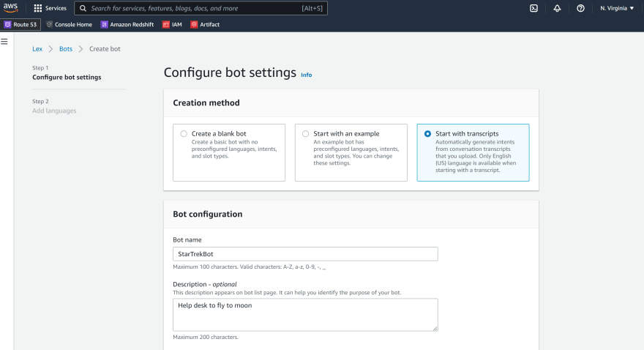The width and height of the screenshot is (644, 350).
Task: Go to Lex breadcrumb link
Action: [37, 49]
